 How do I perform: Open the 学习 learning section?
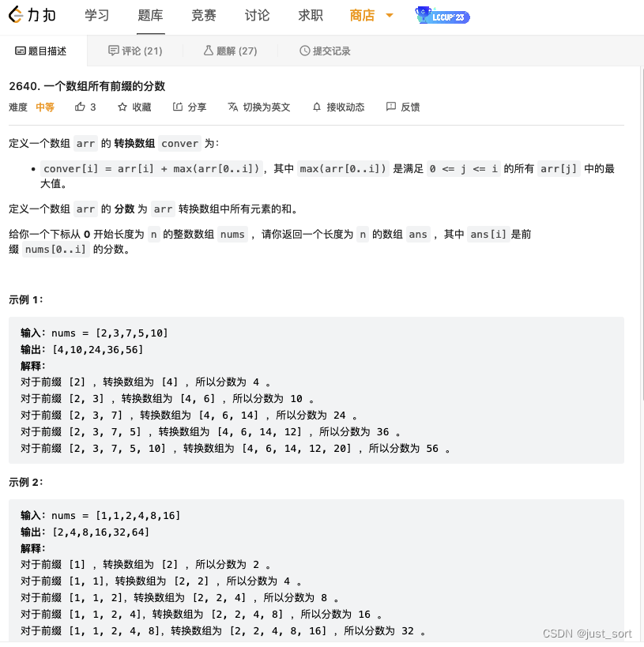96,15
